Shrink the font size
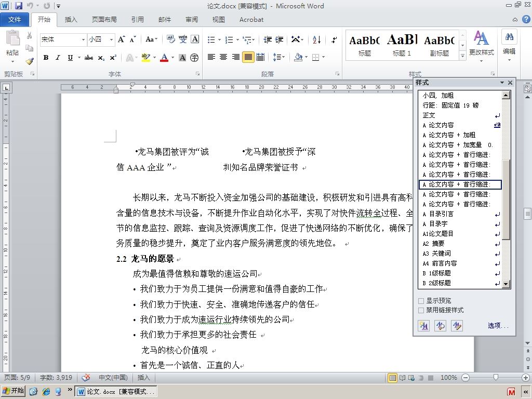532x399 pixels. pyautogui.click(x=133, y=39)
